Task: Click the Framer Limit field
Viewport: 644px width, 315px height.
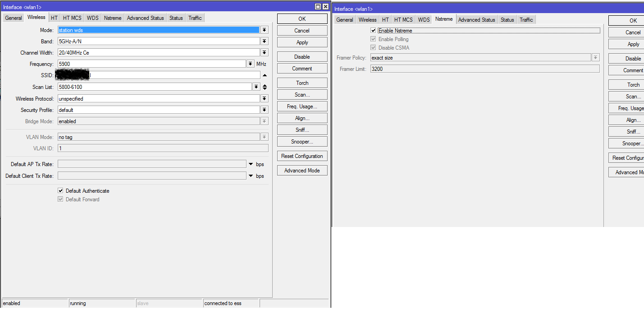Action: [x=485, y=69]
